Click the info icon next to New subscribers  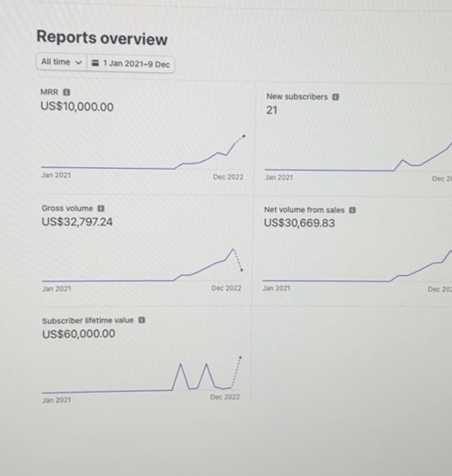click(335, 97)
